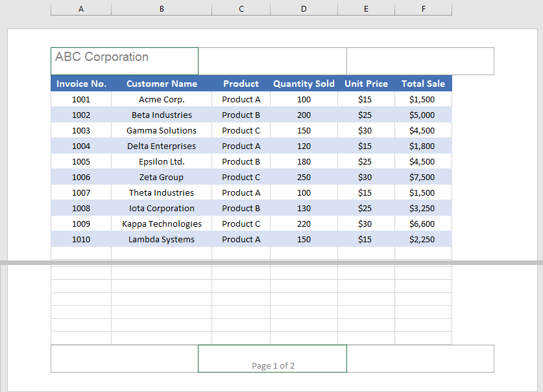Select the Invoice No. header cell
The height and width of the screenshot is (392, 543).
coord(81,84)
